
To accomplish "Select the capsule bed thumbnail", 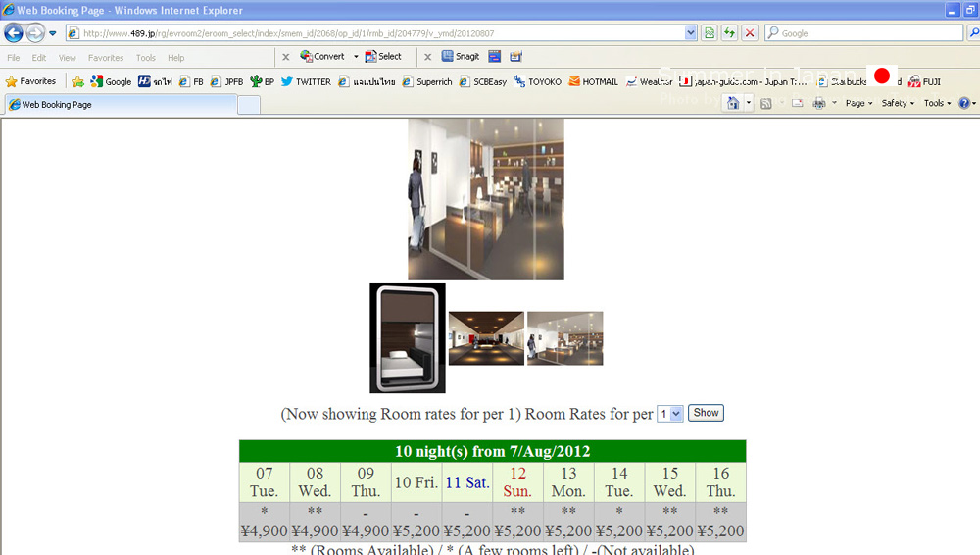I will pyautogui.click(x=408, y=338).
